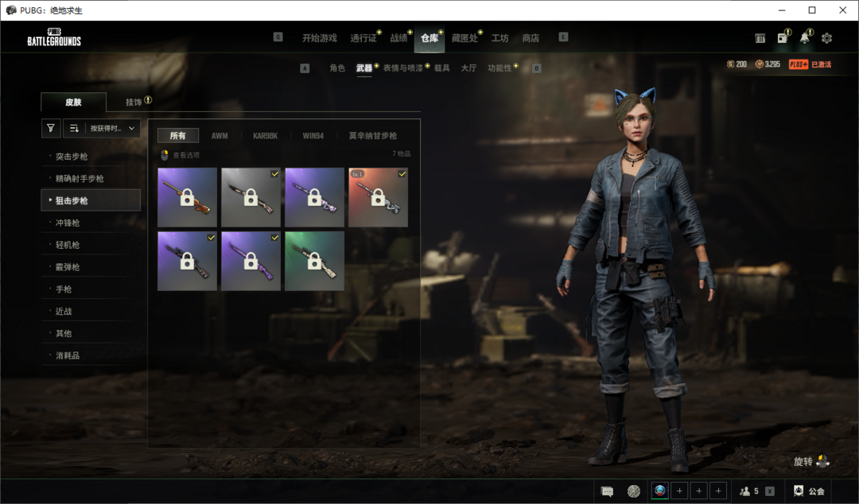Select the 莫辛纳甘步枪 filter tab
The width and height of the screenshot is (859, 504).
[x=373, y=136]
